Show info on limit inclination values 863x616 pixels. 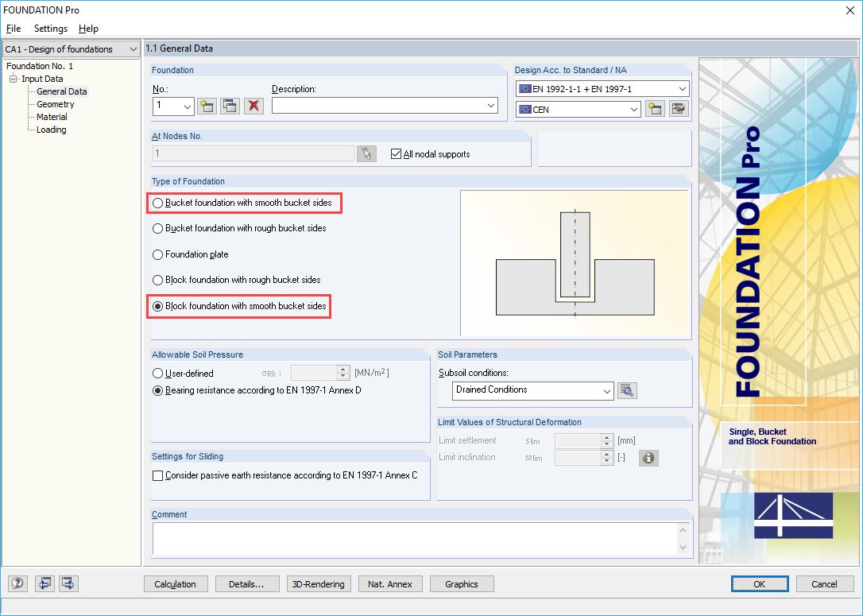coord(648,458)
